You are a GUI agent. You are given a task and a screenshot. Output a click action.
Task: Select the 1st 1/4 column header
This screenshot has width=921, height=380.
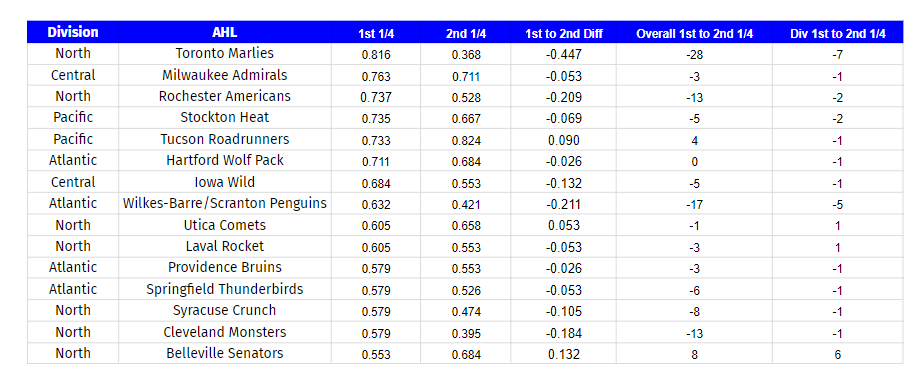(x=376, y=33)
